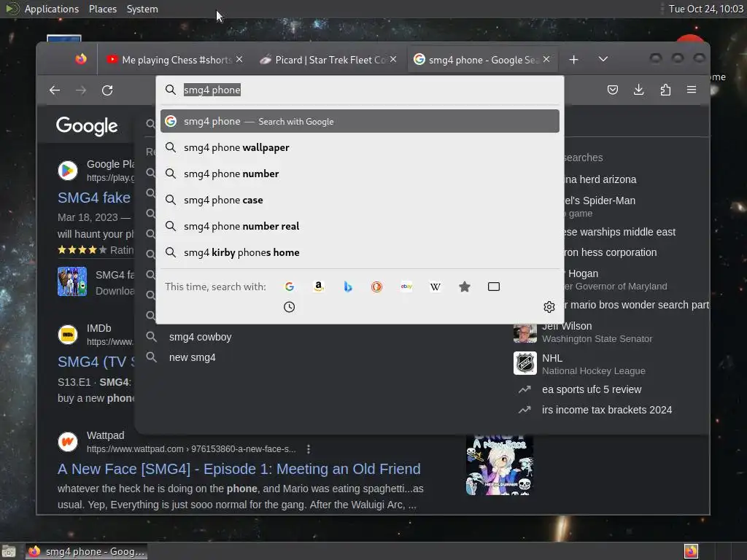747x560 pixels.
Task: Open a new tab with plus button
Action: [574, 60]
